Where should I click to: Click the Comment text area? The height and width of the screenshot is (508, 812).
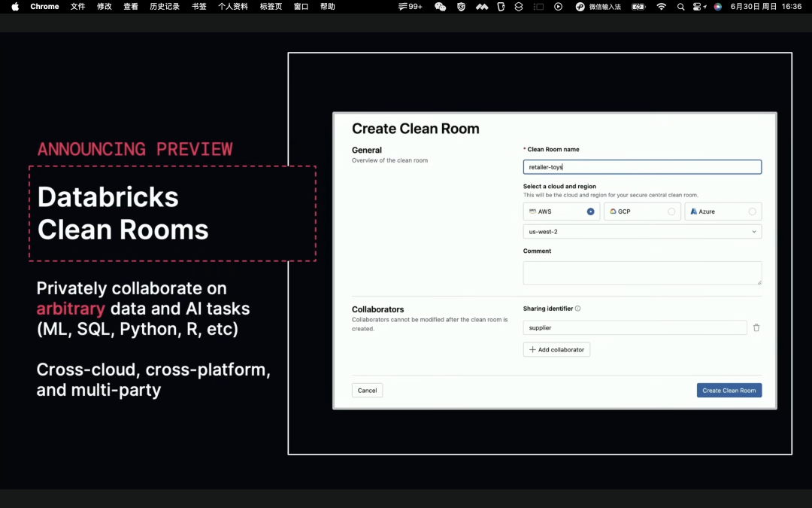[642, 273]
